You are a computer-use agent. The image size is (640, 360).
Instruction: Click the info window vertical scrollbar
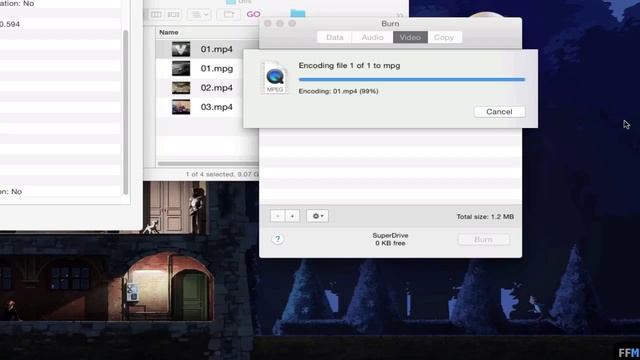126,112
